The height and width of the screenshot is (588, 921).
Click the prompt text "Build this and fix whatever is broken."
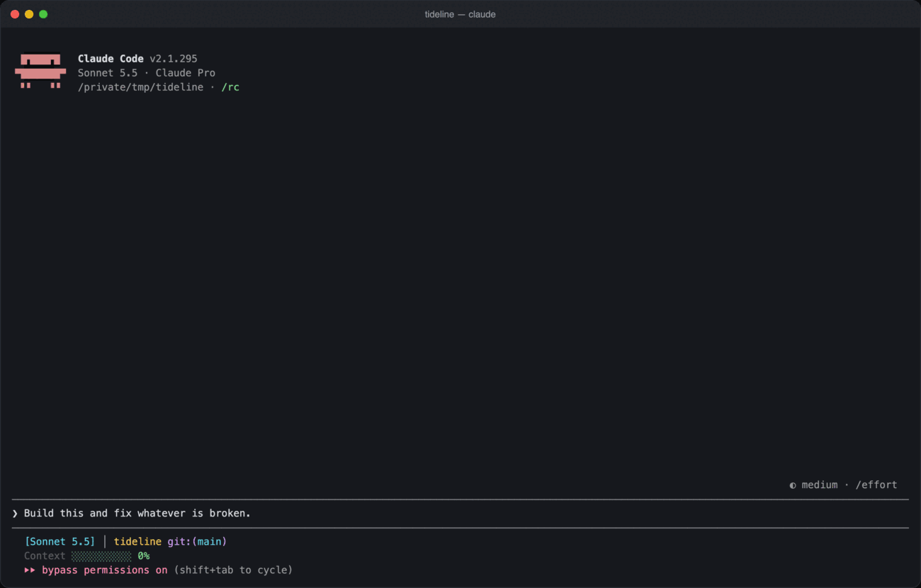click(x=137, y=514)
